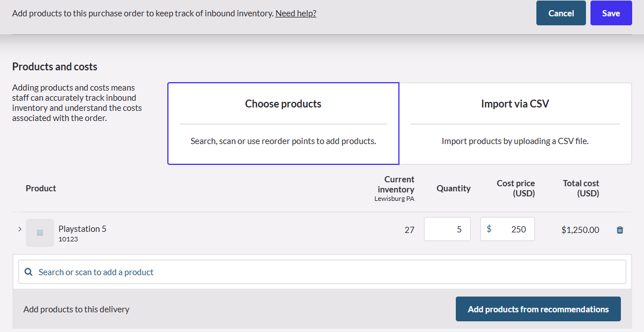Click the search or scan product field

tap(322, 272)
